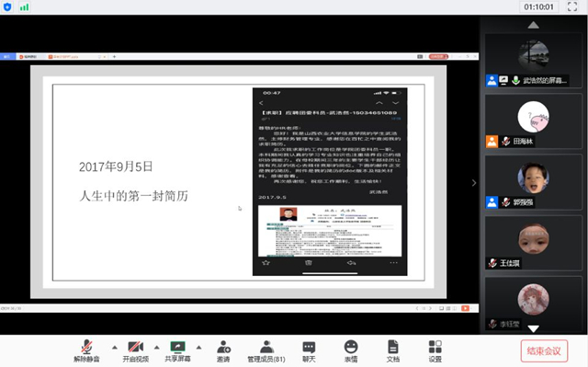The height and width of the screenshot is (367, 588).
Task: Select 李钰莹 participant avatar
Action: 533,299
